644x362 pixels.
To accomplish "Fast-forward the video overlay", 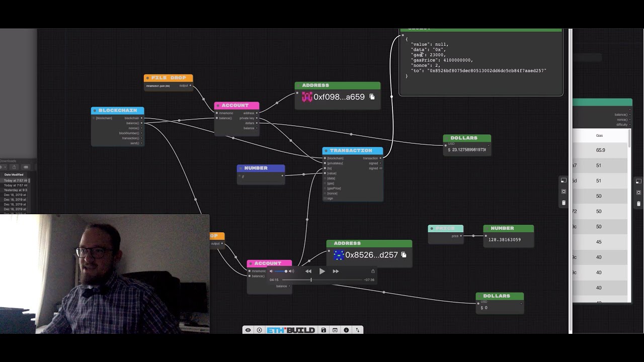I will [x=336, y=271].
